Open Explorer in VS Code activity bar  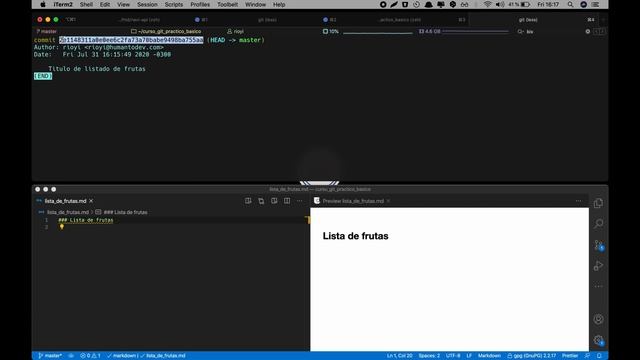[x=598, y=203]
